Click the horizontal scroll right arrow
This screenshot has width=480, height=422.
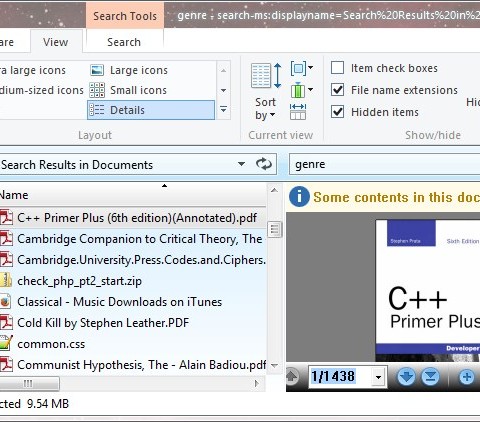tap(257, 384)
